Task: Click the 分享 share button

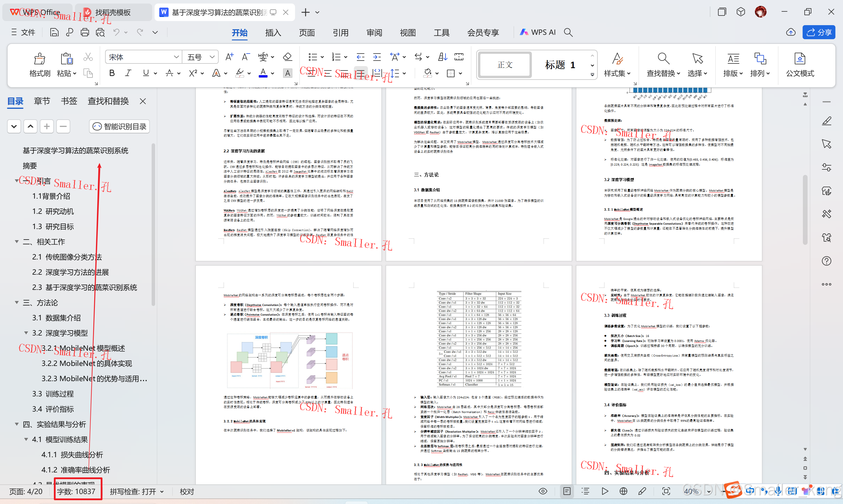Action: point(819,32)
